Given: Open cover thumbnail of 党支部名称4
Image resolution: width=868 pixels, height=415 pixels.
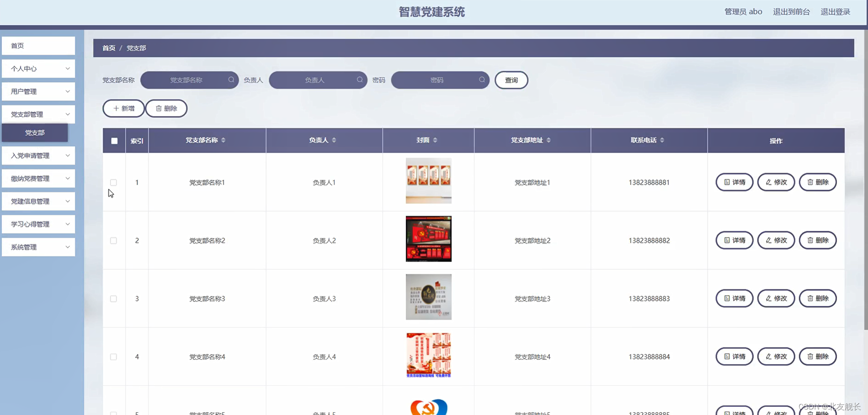Looking at the screenshot, I should point(429,355).
